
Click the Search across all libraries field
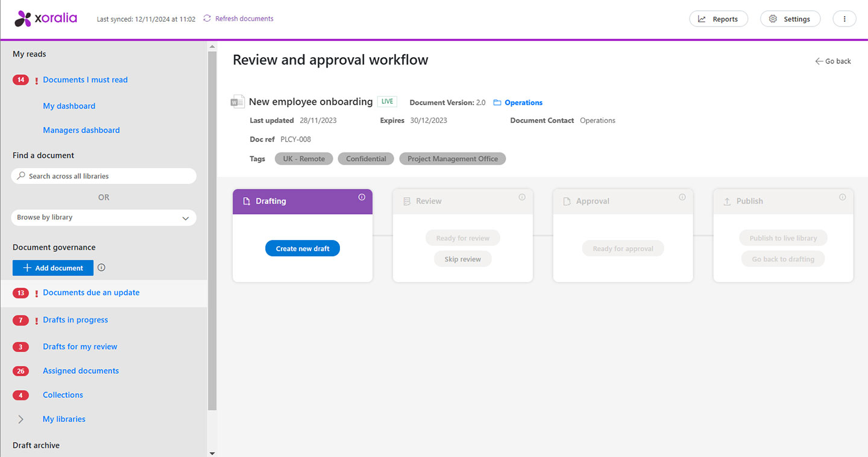104,176
